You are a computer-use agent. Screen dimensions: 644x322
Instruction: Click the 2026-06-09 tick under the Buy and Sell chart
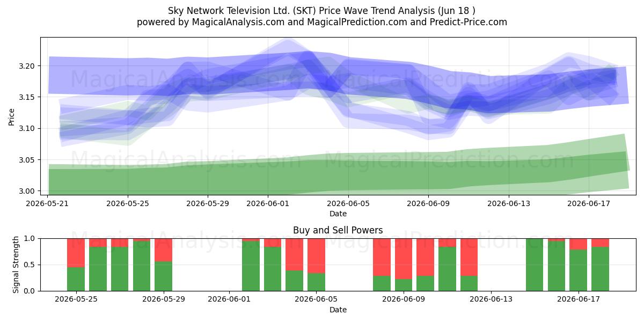click(404, 299)
